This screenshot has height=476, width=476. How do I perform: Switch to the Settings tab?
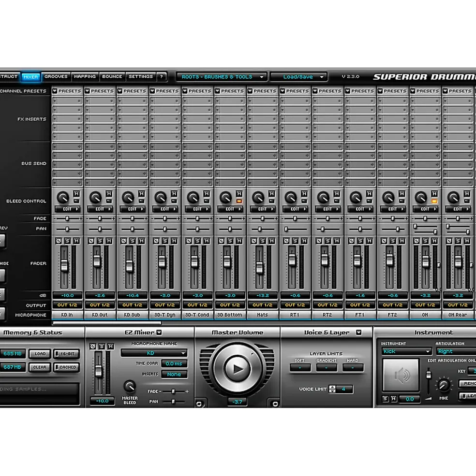coord(141,76)
